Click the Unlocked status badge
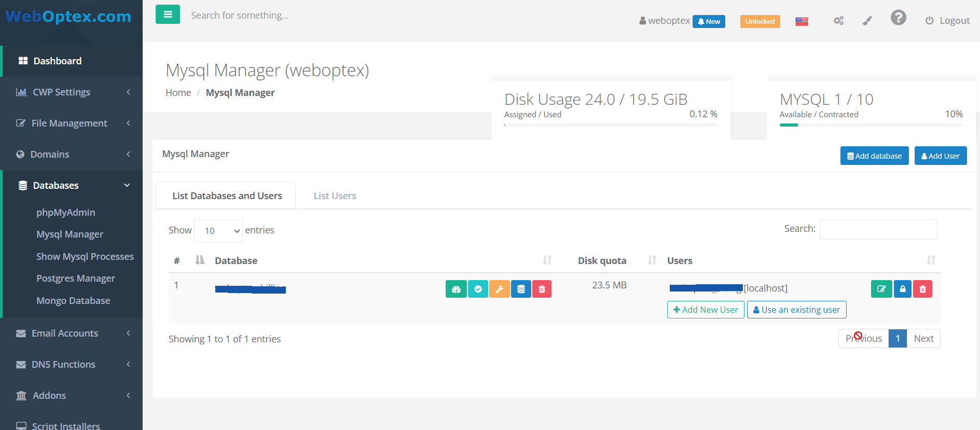980x430 pixels. click(760, 21)
